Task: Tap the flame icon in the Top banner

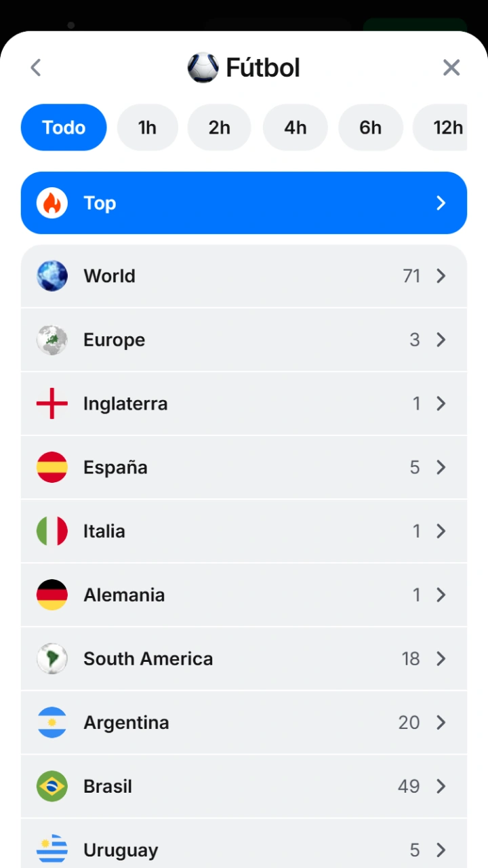Action: pos(52,203)
